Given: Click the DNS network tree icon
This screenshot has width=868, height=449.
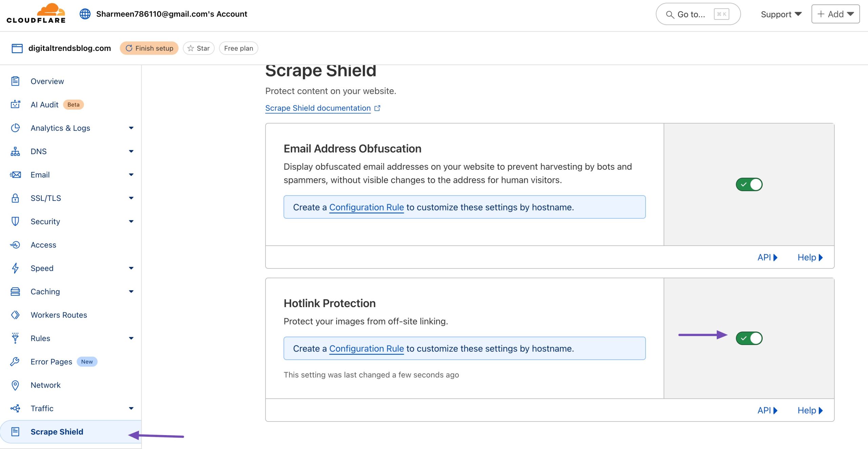Looking at the screenshot, I should coord(15,151).
